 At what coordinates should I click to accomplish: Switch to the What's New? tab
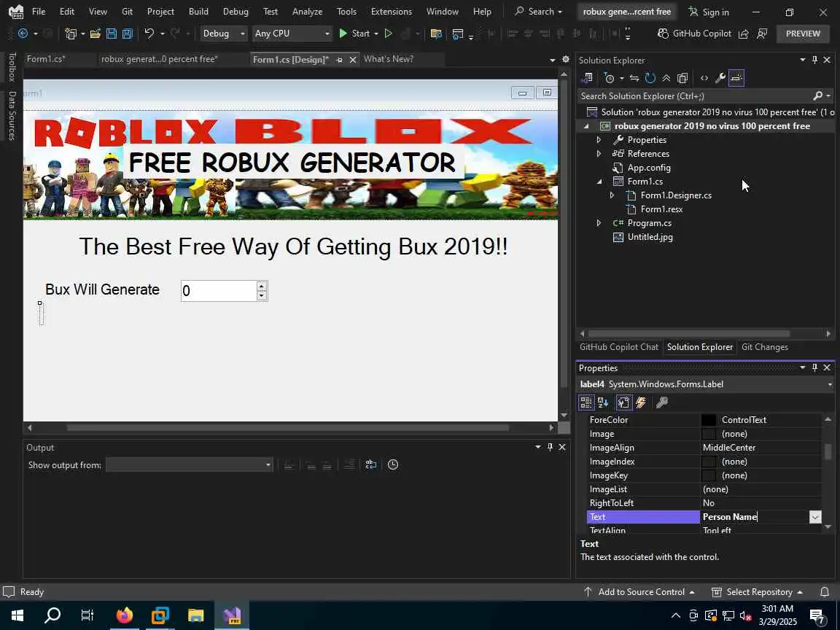[x=389, y=59]
